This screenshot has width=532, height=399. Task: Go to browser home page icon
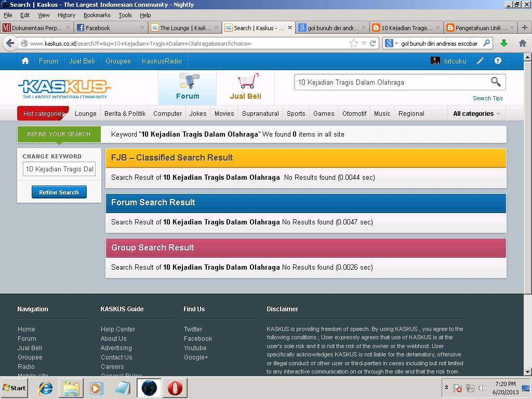pyautogui.click(x=523, y=44)
